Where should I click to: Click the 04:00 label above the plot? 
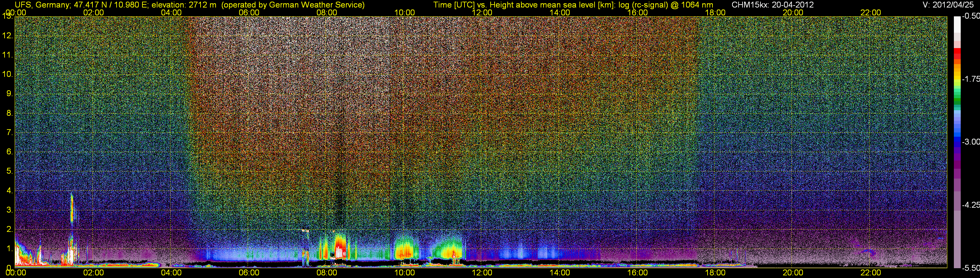(171, 12)
